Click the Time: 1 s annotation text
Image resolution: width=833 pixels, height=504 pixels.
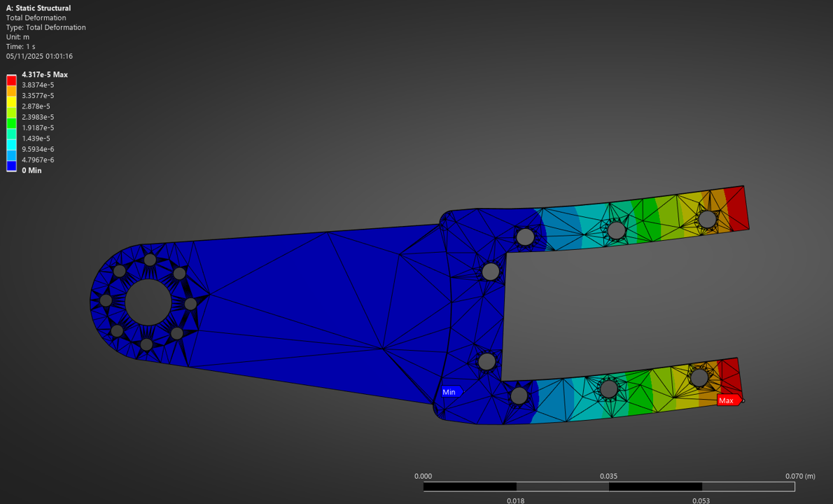pos(22,46)
